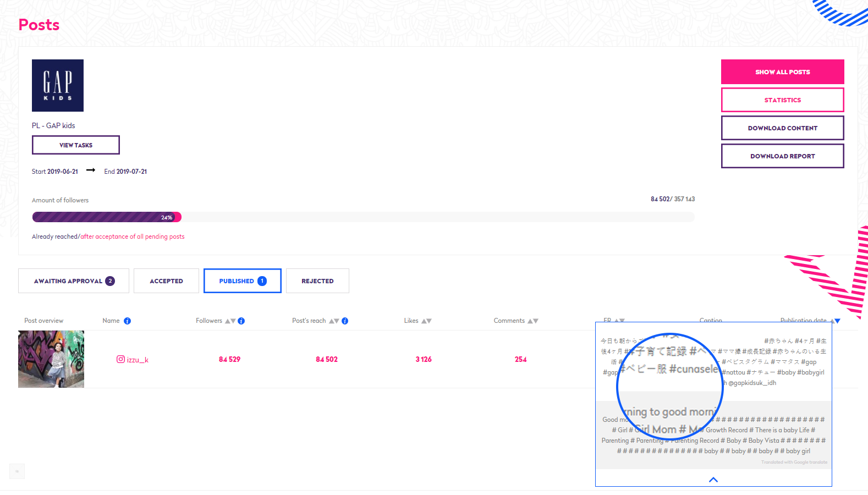This screenshot has height=495, width=868.
Task: Open the Awaiting Approval tab
Action: 74,281
